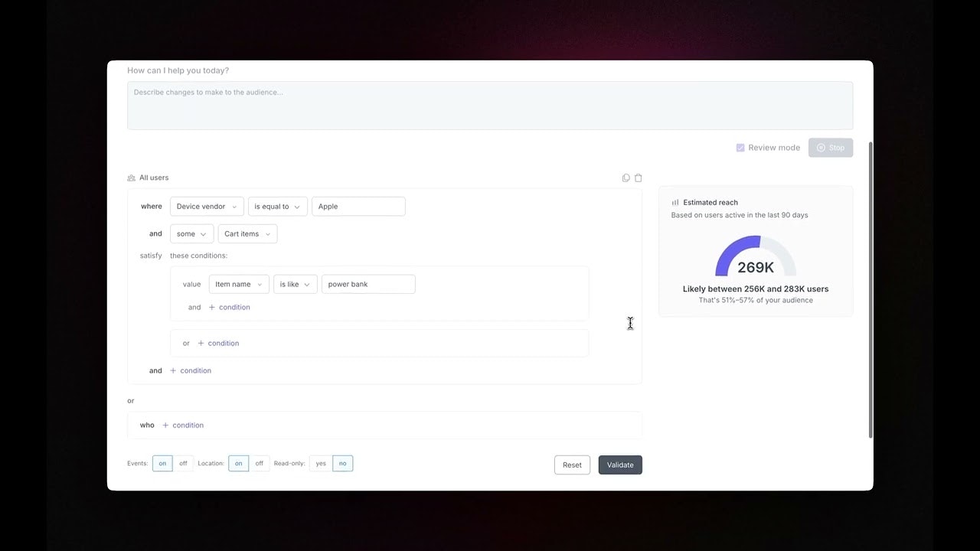This screenshot has width=980, height=551.
Task: Duplicate the audience using the copy icon
Action: coord(626,177)
